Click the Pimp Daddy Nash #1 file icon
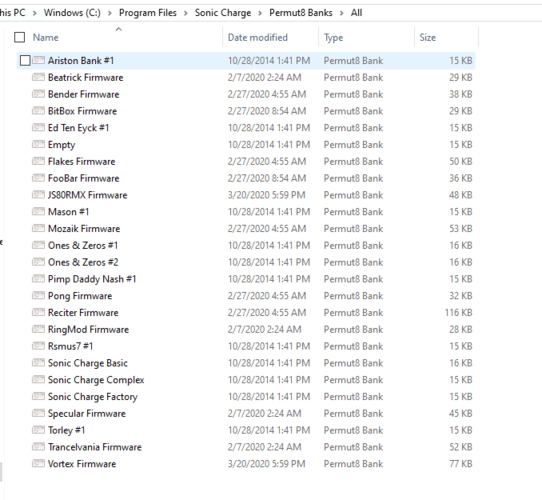The width and height of the screenshot is (542, 500). coord(38,279)
